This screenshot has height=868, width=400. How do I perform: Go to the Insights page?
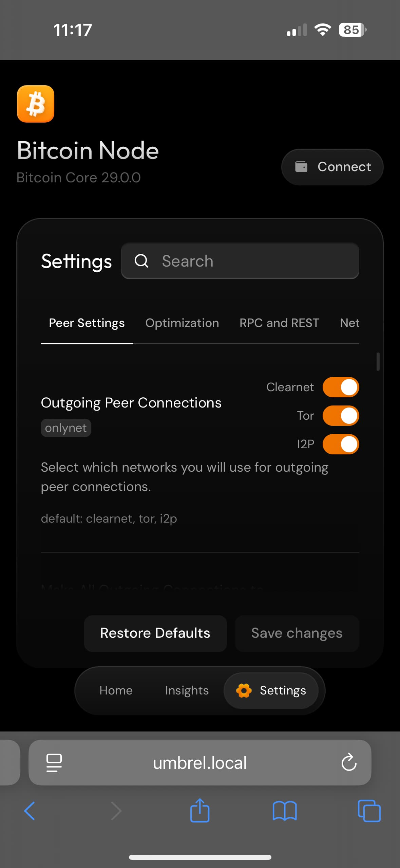[x=187, y=690]
